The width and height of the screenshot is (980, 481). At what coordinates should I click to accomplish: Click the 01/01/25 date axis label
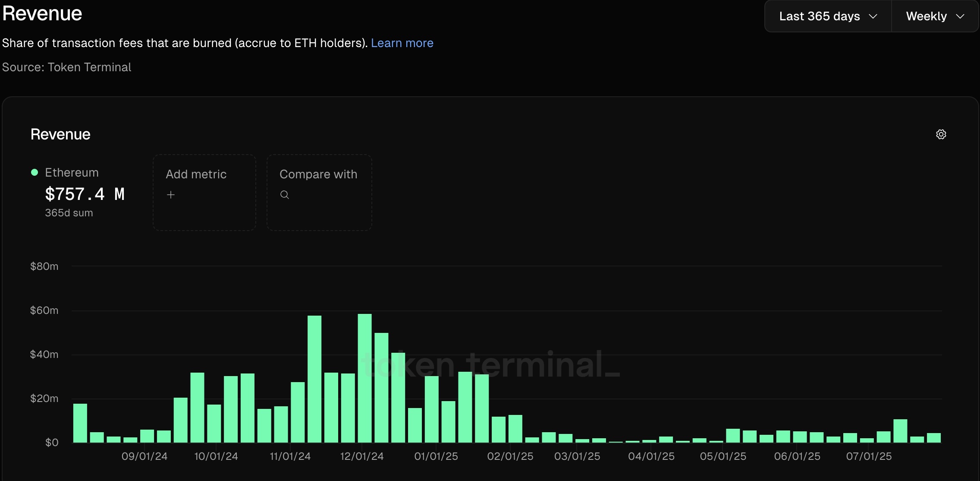click(436, 456)
